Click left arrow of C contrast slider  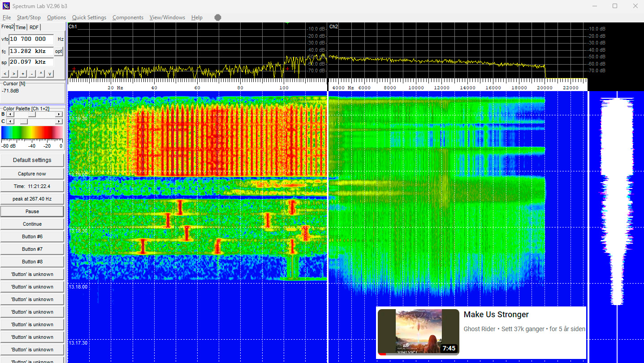coord(10,121)
